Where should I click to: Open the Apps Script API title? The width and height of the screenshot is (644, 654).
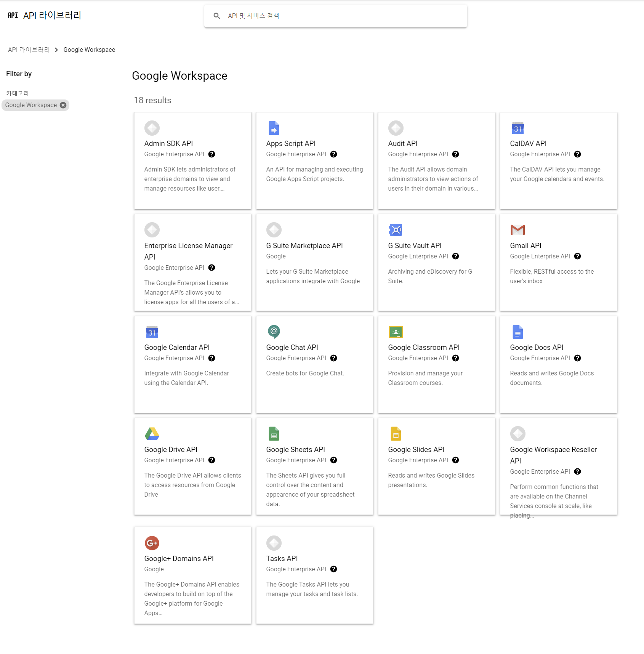291,143
